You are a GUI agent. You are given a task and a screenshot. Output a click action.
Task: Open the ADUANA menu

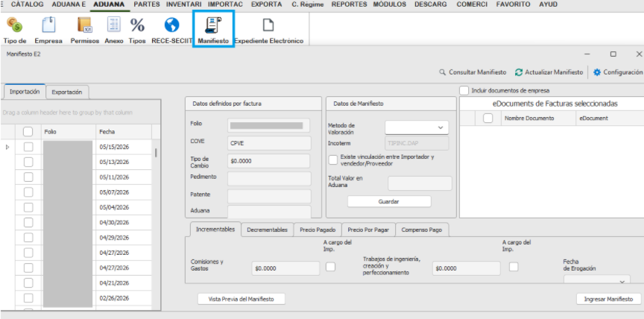(x=109, y=4)
